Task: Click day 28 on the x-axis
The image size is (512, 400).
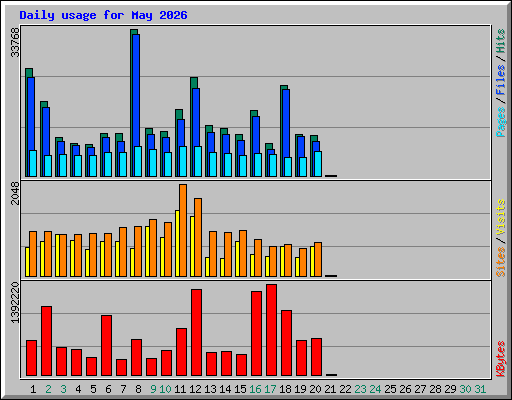Action: point(435,389)
